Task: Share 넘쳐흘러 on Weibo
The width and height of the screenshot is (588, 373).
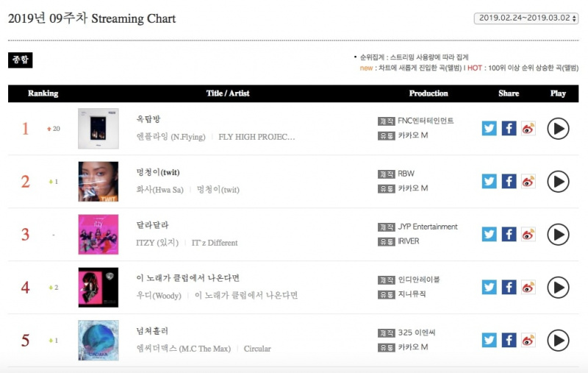Action: 528,340
